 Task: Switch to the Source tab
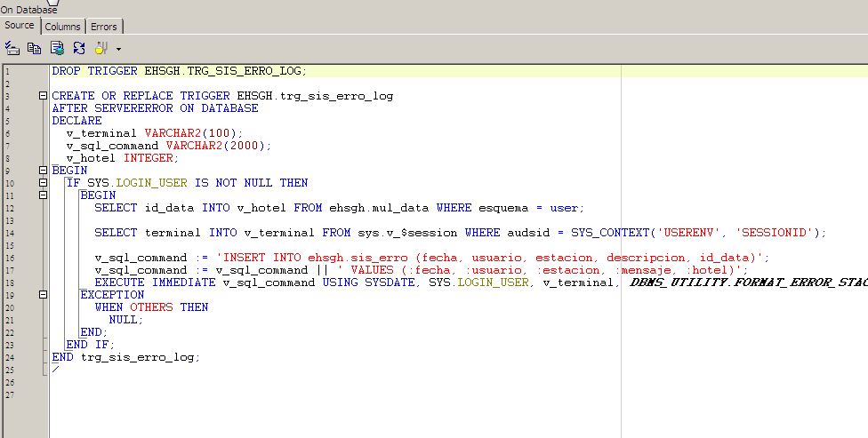[20, 26]
